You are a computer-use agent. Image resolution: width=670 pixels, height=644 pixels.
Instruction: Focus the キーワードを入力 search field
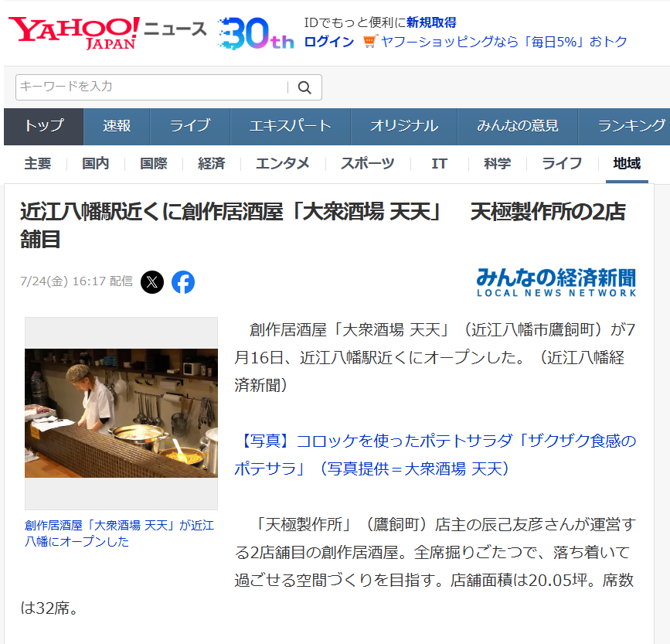click(x=152, y=87)
